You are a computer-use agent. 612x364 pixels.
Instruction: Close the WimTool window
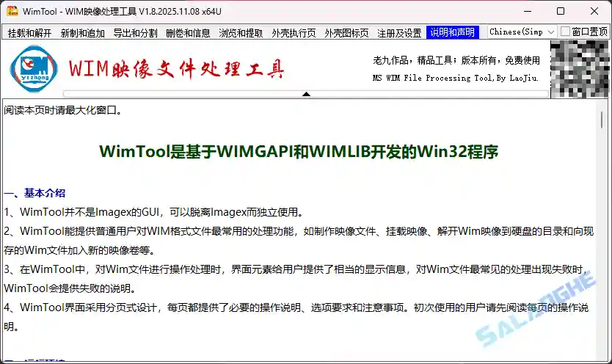[594, 11]
